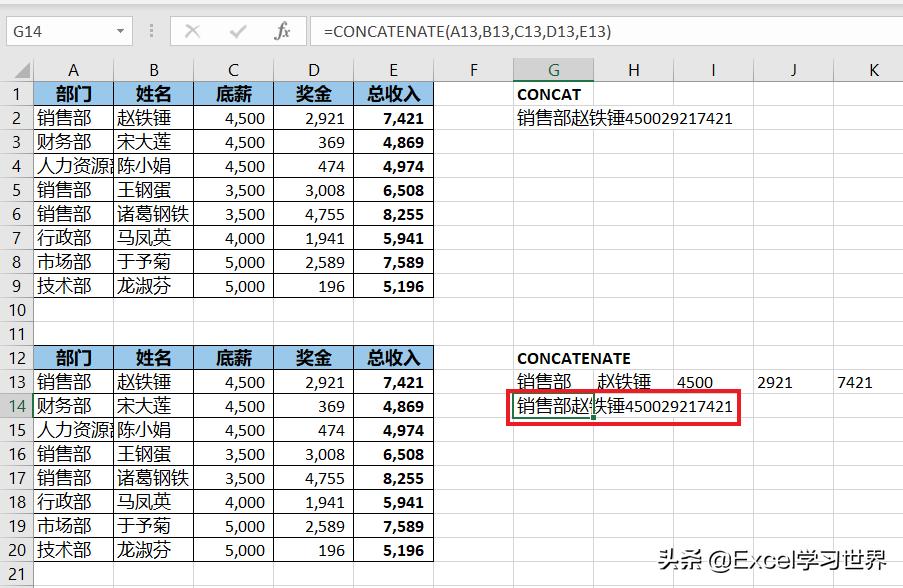Click the Cancel X icon in formula bar

pyautogui.click(x=193, y=31)
